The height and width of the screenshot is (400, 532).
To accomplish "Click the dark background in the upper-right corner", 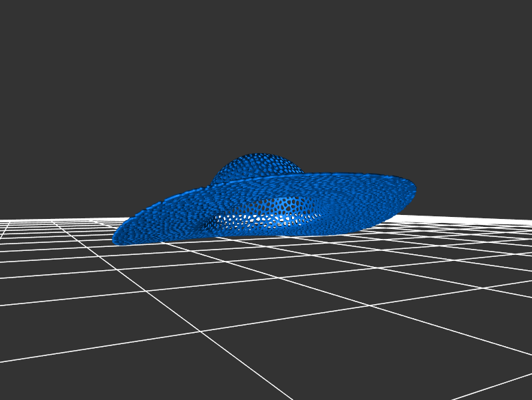I will (x=505, y=27).
